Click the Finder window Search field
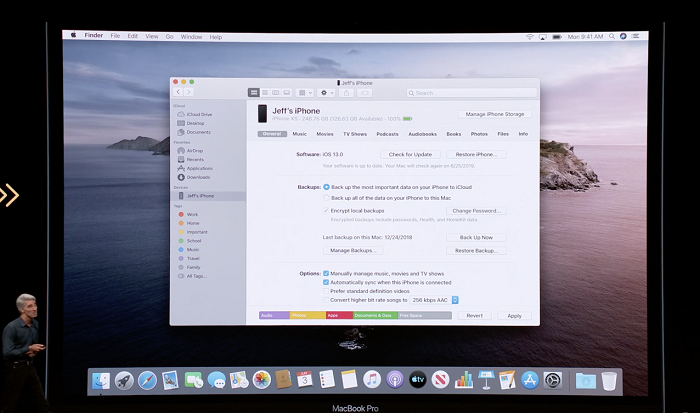The image size is (700, 413). pyautogui.click(x=471, y=93)
